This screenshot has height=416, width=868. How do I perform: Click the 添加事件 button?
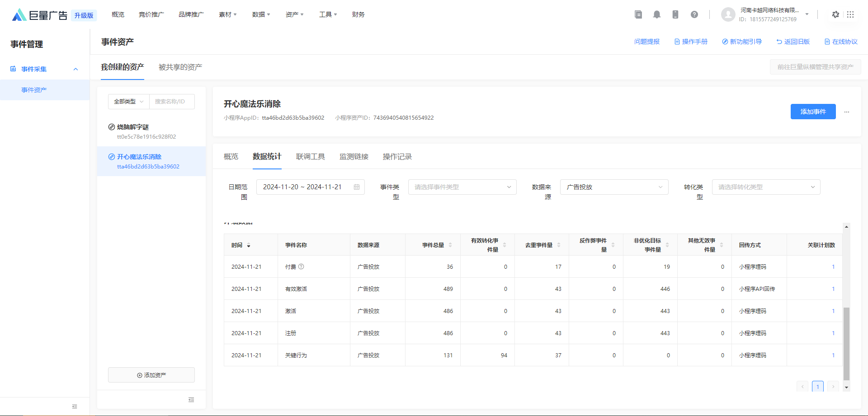click(813, 112)
